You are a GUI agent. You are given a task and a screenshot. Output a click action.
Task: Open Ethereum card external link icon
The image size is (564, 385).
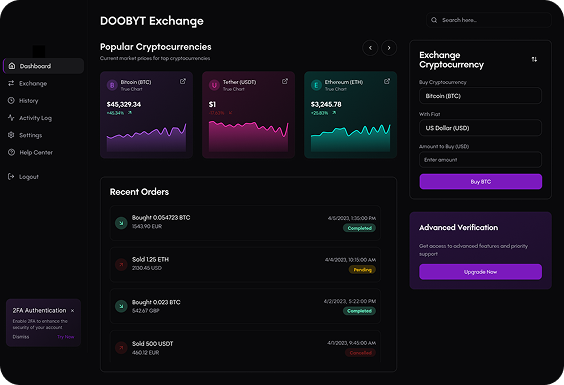point(387,81)
